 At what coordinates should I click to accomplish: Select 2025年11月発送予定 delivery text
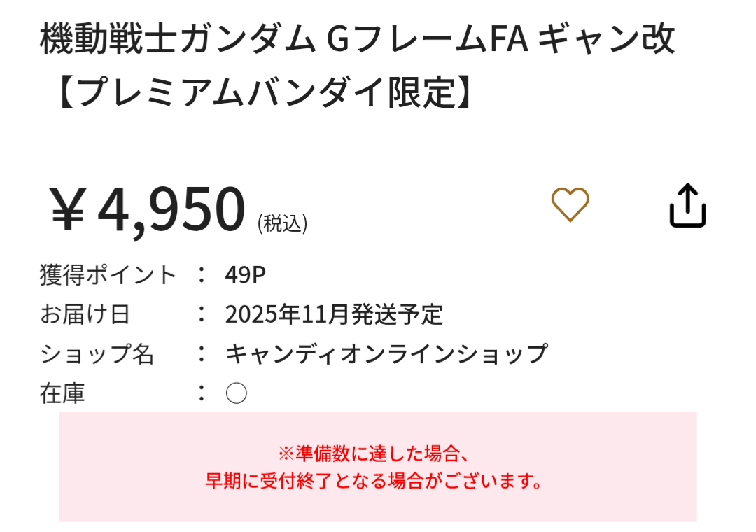tap(334, 314)
